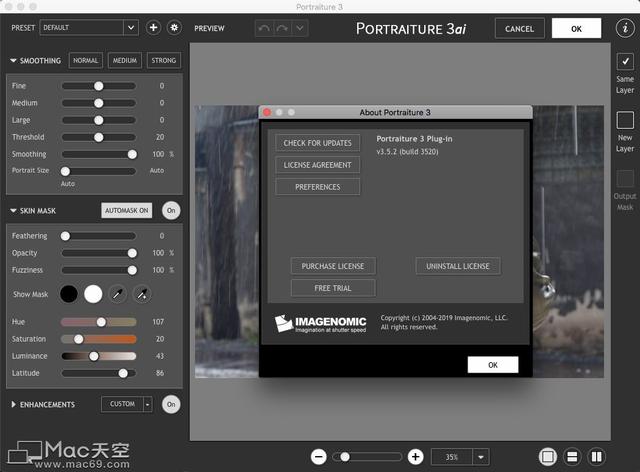Enable the New Layer output checkbox
The height and width of the screenshot is (472, 640).
pyautogui.click(x=625, y=120)
